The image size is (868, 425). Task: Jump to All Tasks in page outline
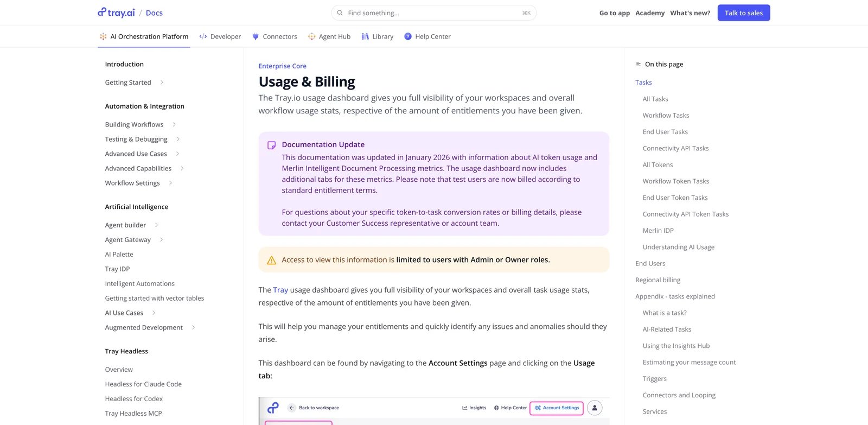pyautogui.click(x=655, y=99)
